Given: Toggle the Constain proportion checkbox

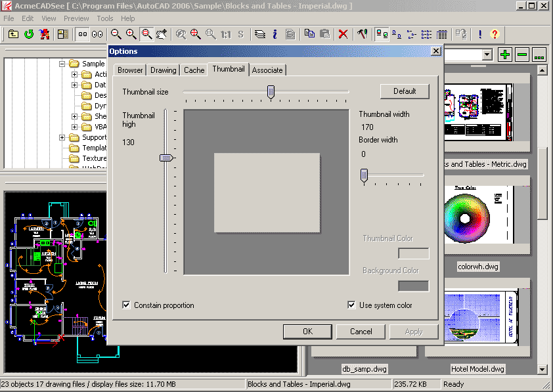Looking at the screenshot, I should (x=126, y=305).
